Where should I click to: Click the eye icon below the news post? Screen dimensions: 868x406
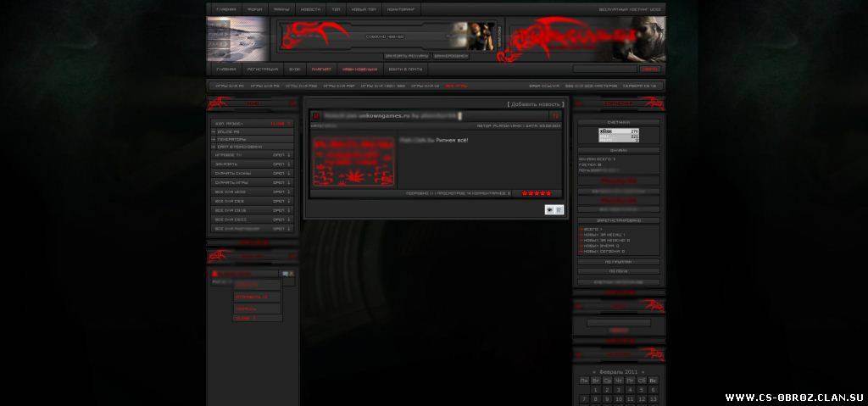point(549,209)
